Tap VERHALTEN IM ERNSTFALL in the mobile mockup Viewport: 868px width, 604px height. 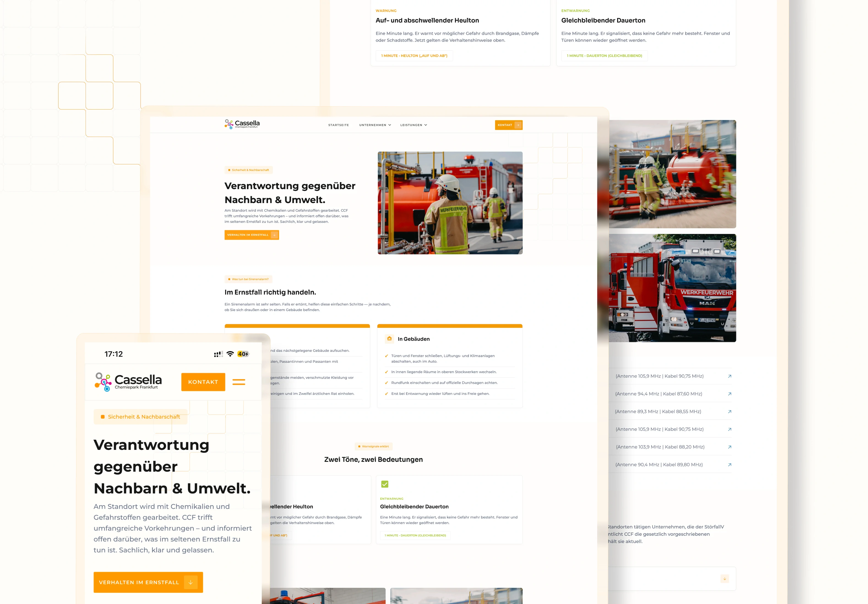[148, 582]
